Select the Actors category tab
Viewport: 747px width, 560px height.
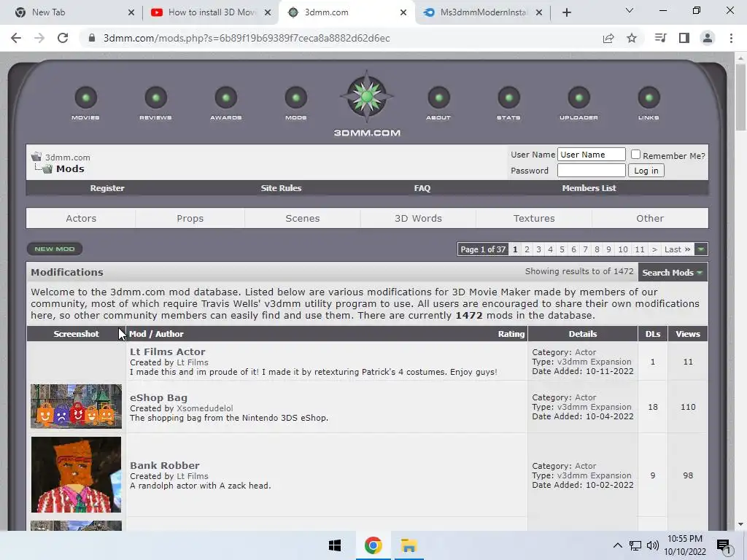pos(81,218)
